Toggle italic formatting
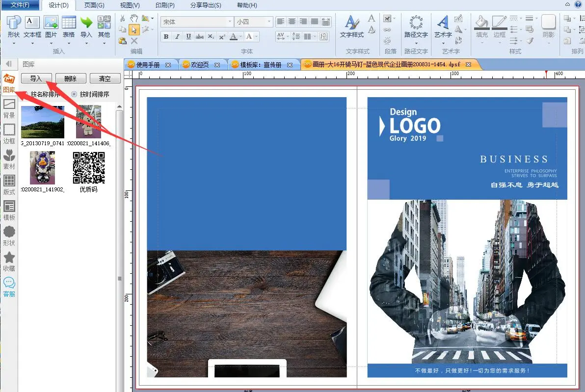This screenshot has width=585, height=392. tap(177, 36)
